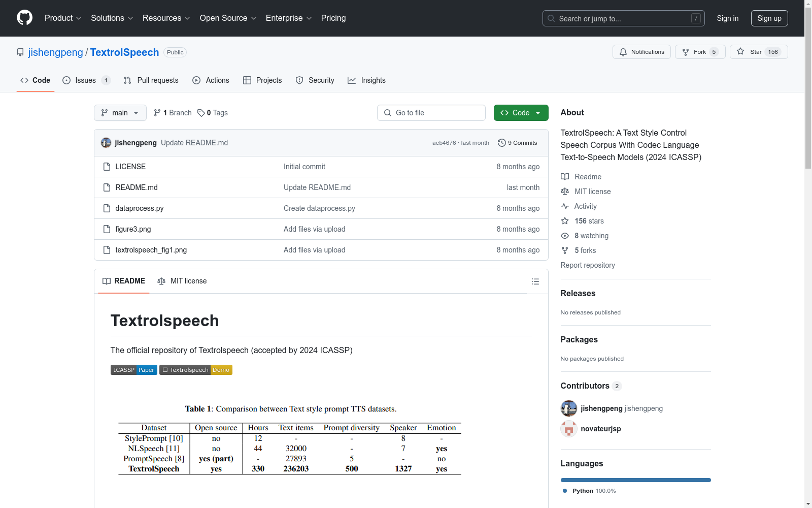View the 9 Commits history link
This screenshot has height=508, width=812.
[x=518, y=143]
